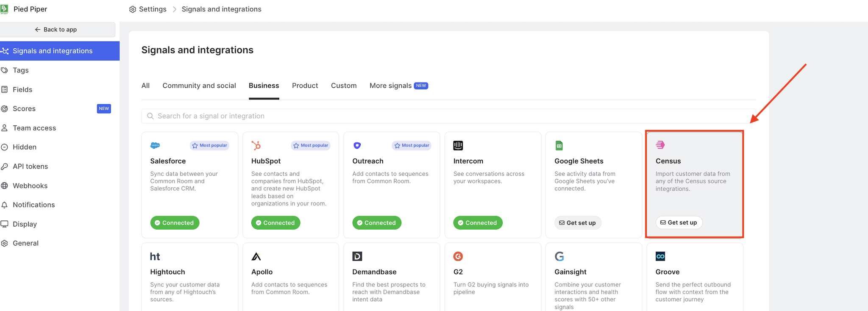Viewport: 868px width, 311px height.
Task: Click the G2 card title
Action: (458, 272)
